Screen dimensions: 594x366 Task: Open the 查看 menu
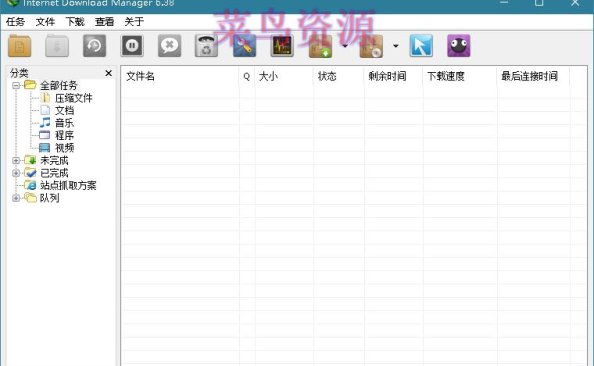[105, 22]
